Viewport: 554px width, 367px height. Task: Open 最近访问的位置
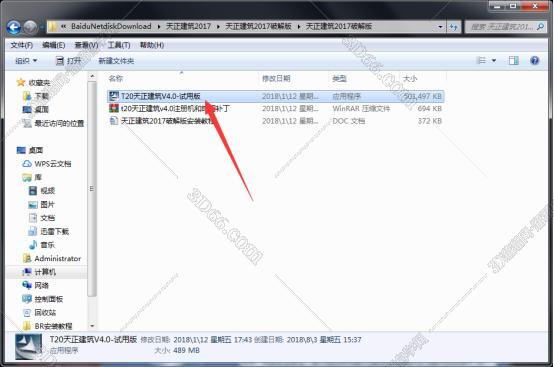(59, 123)
